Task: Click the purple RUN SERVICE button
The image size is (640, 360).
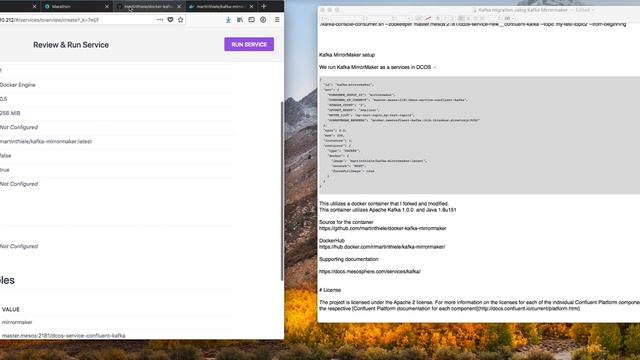Action: point(249,44)
